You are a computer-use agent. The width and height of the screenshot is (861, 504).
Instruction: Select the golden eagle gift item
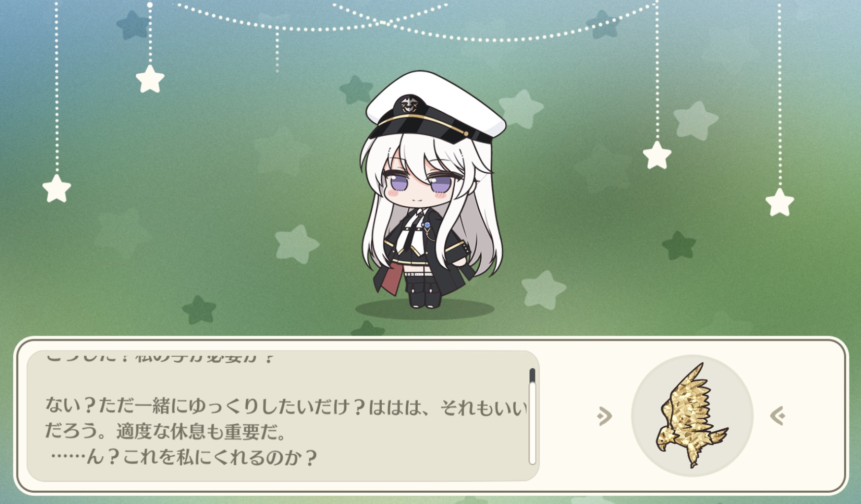692,415
